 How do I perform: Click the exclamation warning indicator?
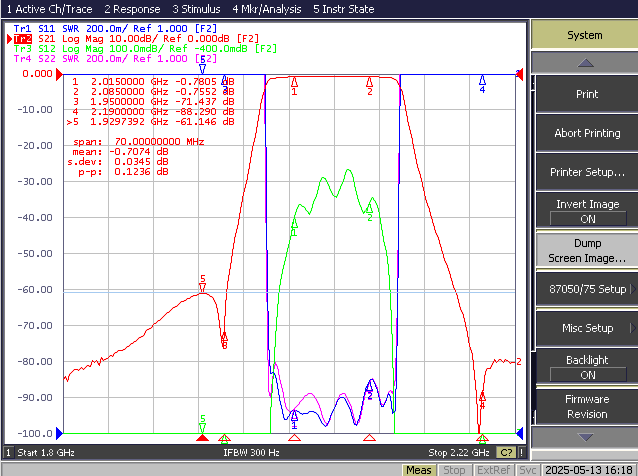coord(521,453)
